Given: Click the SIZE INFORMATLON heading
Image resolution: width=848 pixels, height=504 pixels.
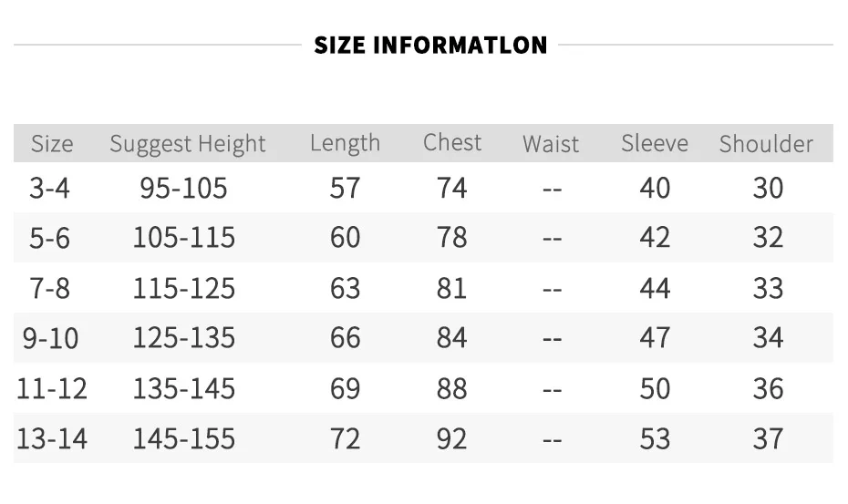Looking at the screenshot, I should 430,45.
